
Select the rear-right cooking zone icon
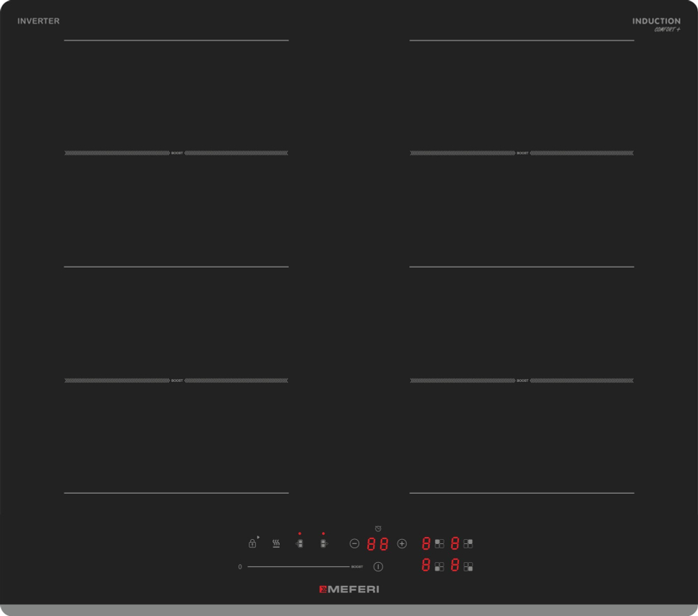pyautogui.click(x=468, y=543)
